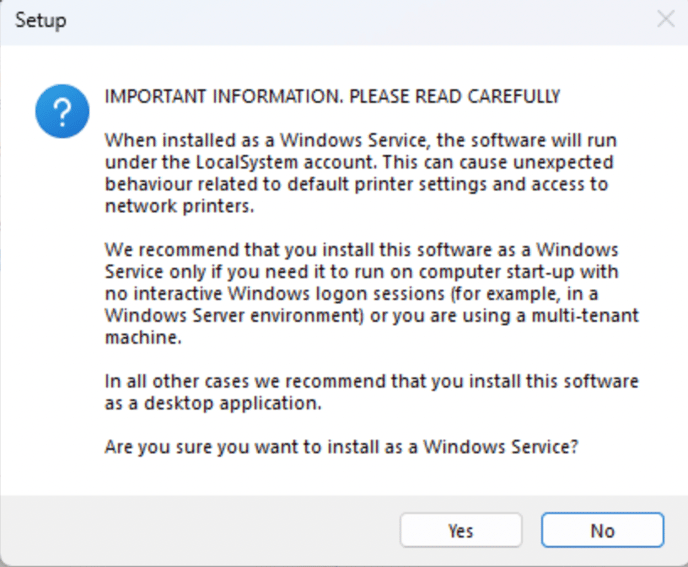The image size is (688, 567).
Task: Click the 'We recommend that you install' line
Action: pyautogui.click(x=362, y=250)
